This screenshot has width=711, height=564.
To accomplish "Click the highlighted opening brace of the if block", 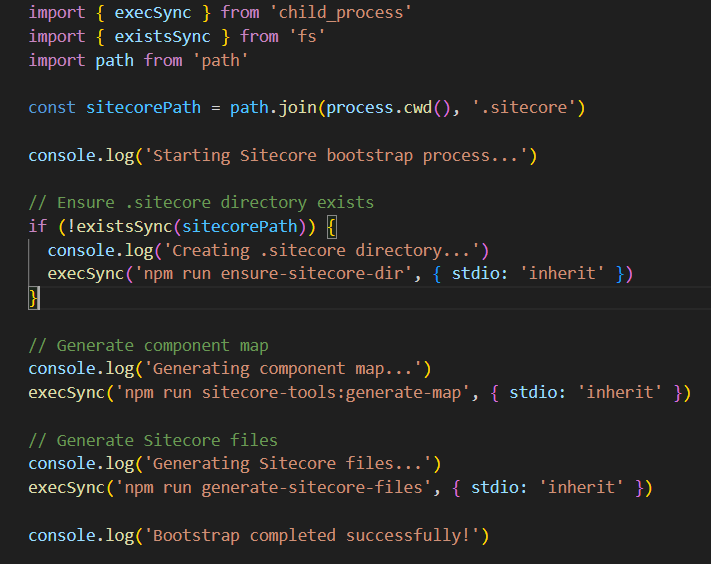I will click(331, 226).
